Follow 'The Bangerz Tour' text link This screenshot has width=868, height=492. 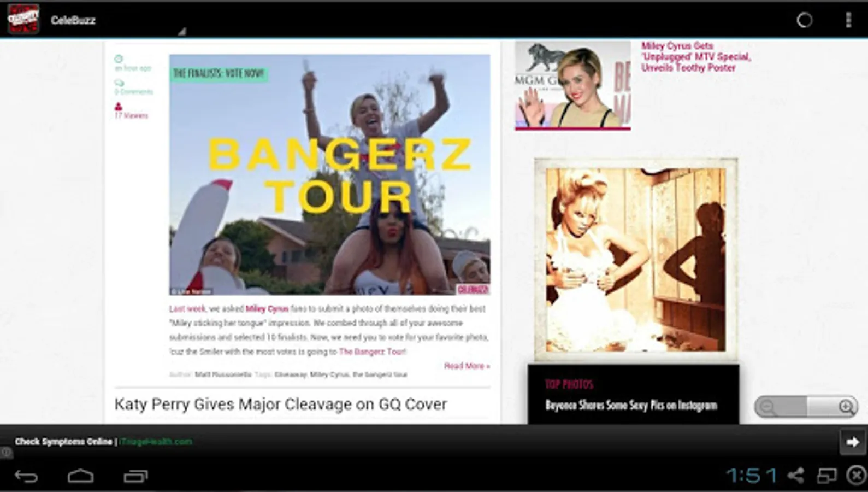click(x=373, y=352)
